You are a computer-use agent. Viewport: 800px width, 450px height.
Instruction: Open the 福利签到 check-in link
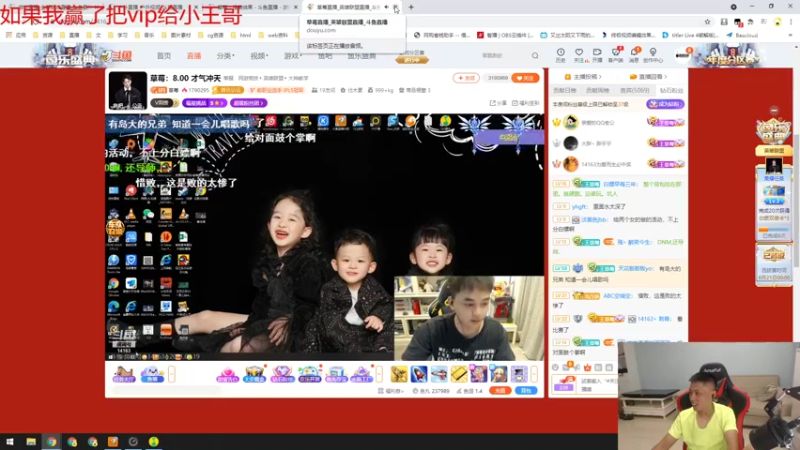526,103
